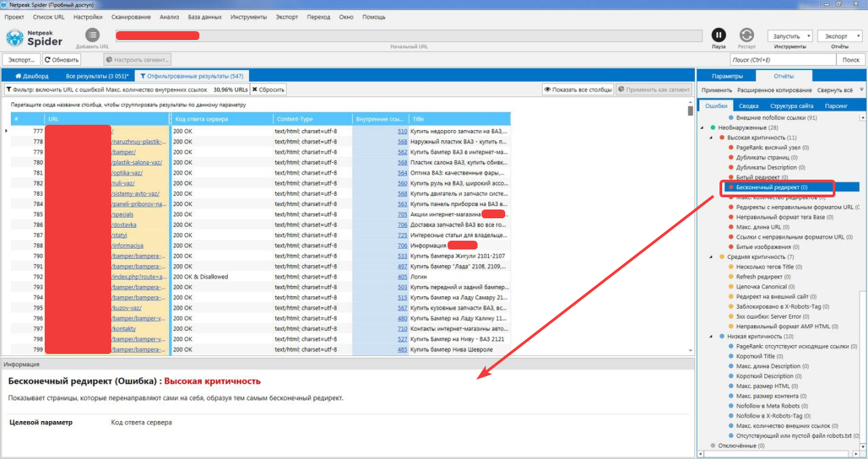Click Сбросить to reset the filter
Image resolution: width=868 pixels, height=459 pixels.
[x=269, y=89]
